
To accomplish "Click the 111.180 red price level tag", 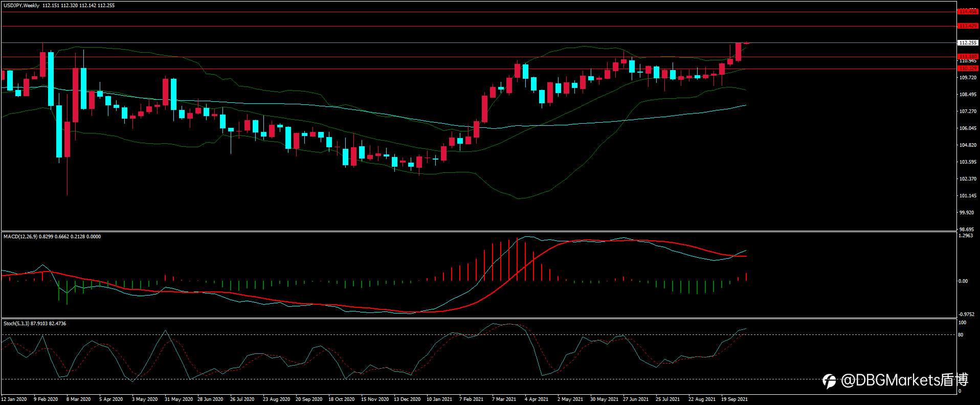I will [968, 57].
